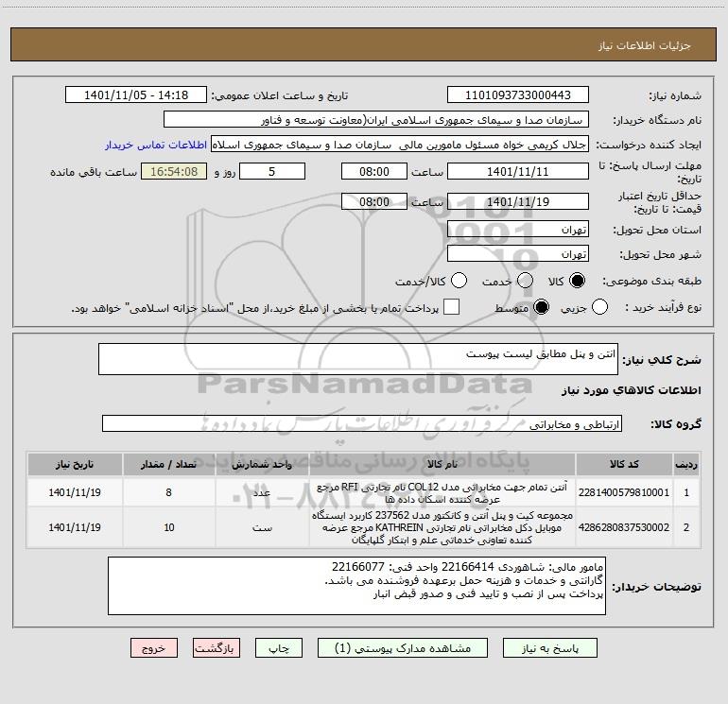Click the announcement date field 1401/11/05 - 14:18
The width and height of the screenshot is (728, 704).
pyautogui.click(x=136, y=95)
